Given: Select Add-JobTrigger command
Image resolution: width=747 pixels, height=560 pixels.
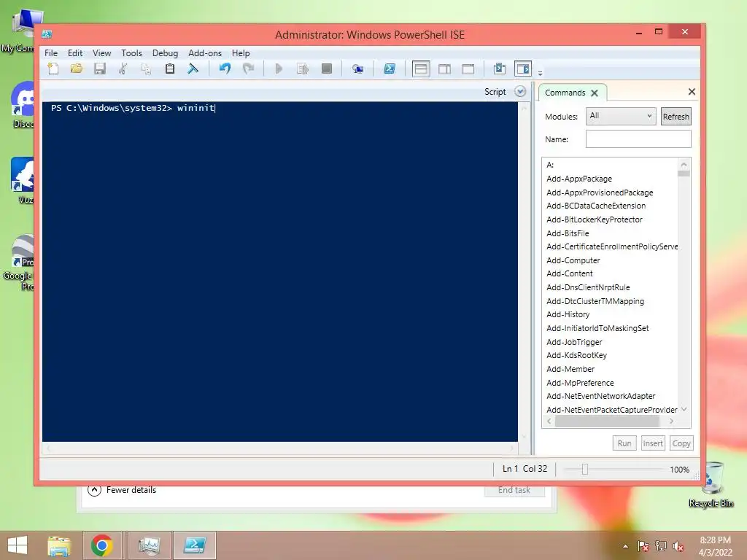Looking at the screenshot, I should click(574, 342).
